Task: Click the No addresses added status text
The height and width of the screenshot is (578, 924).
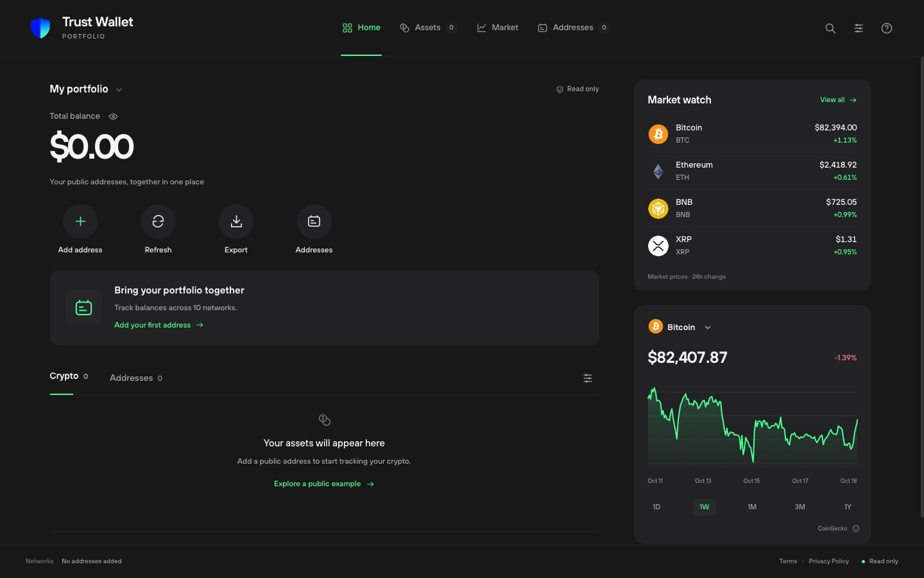Action: point(92,561)
